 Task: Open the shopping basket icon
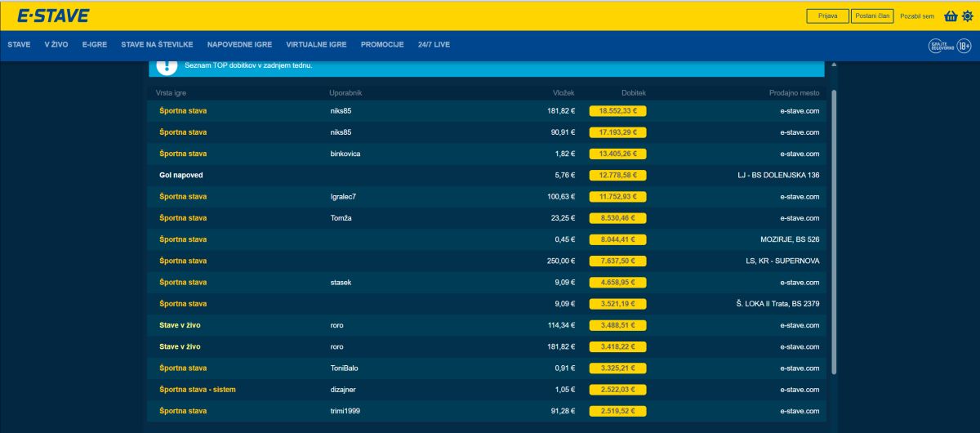[951, 16]
